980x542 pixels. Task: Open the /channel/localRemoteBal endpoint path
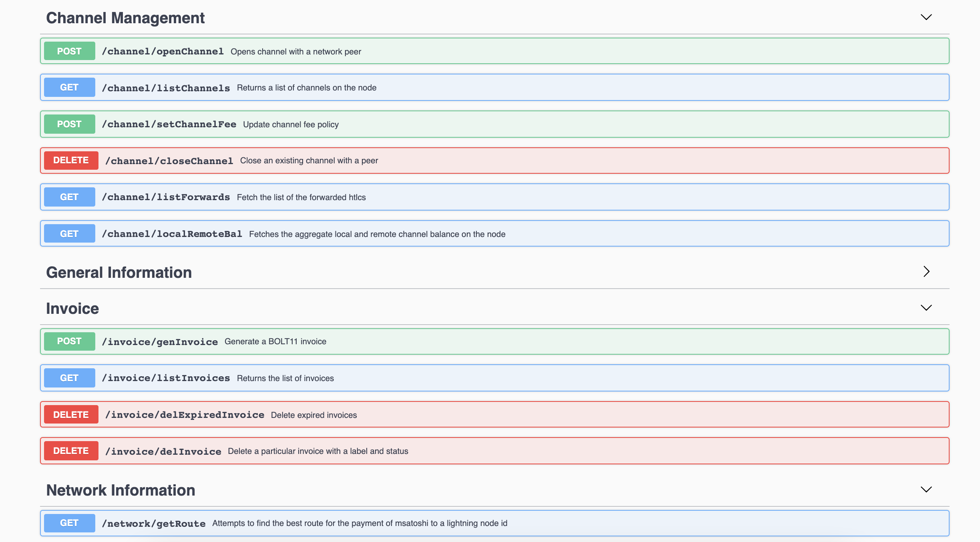pos(172,234)
